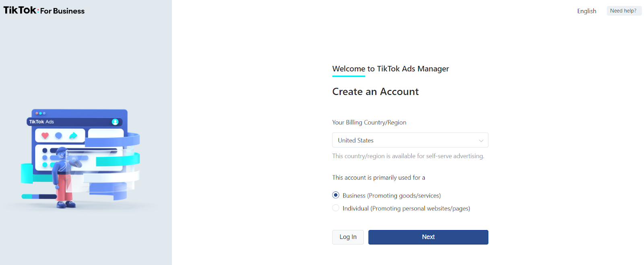This screenshot has height=265, width=644.
Task: Click the Need help? button
Action: 623,11
